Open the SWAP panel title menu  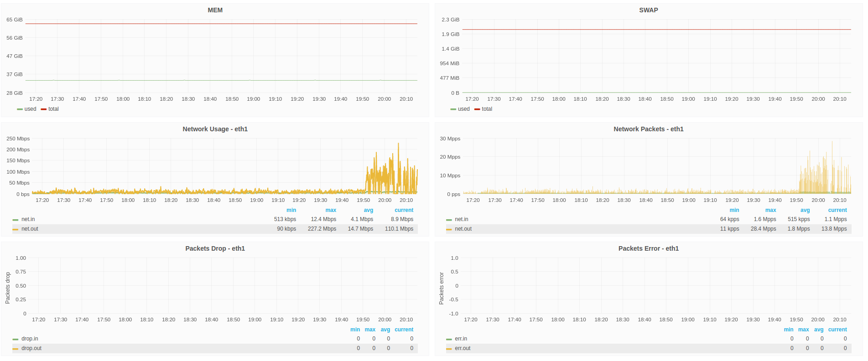pyautogui.click(x=648, y=10)
